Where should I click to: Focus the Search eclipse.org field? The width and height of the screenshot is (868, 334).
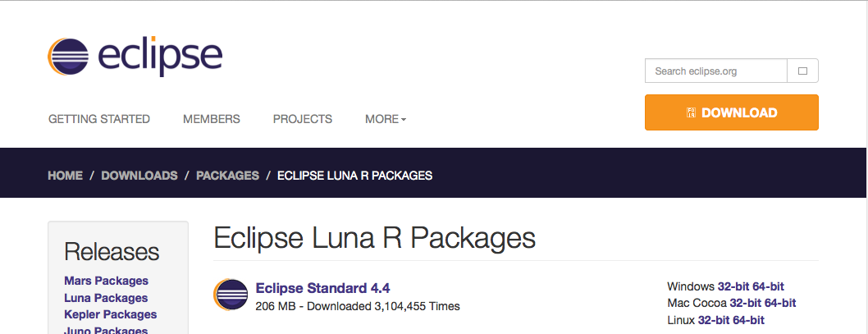716,71
